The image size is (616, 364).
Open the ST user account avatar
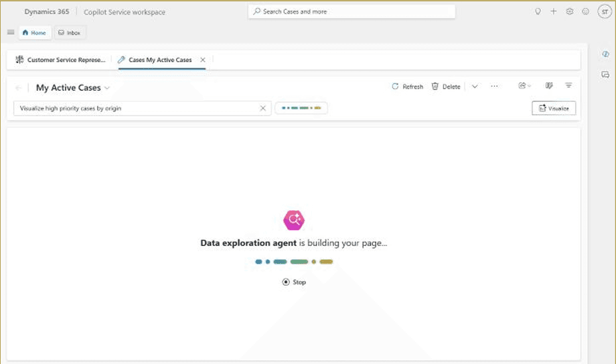point(605,12)
